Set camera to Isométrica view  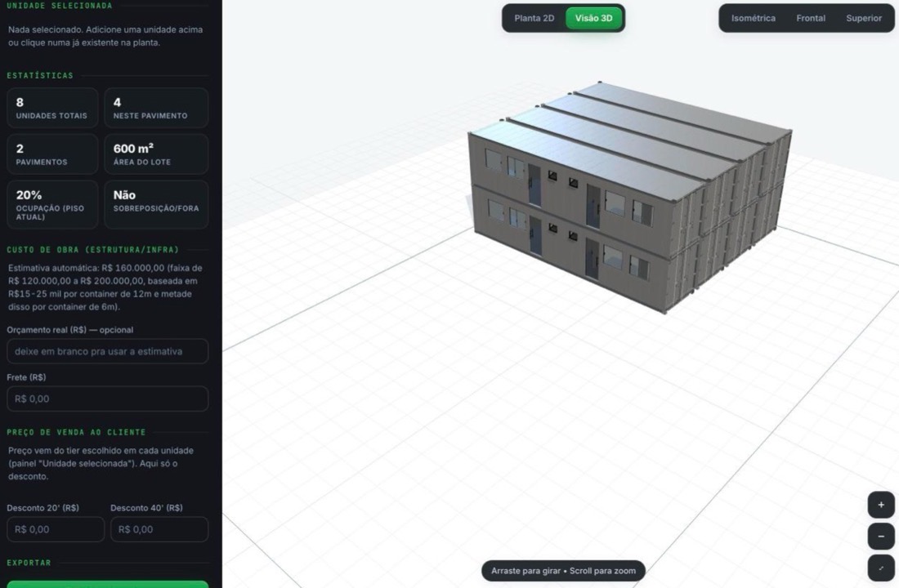click(x=753, y=18)
